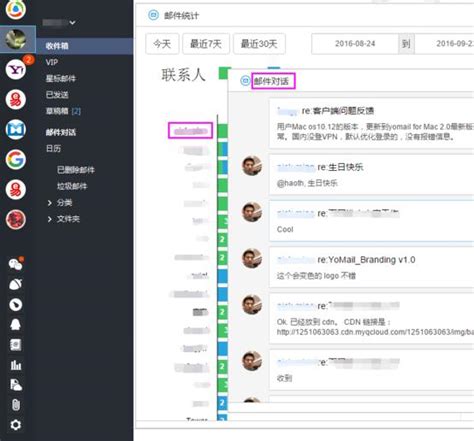
Task: Click the 联系人 heading
Action: click(x=183, y=75)
